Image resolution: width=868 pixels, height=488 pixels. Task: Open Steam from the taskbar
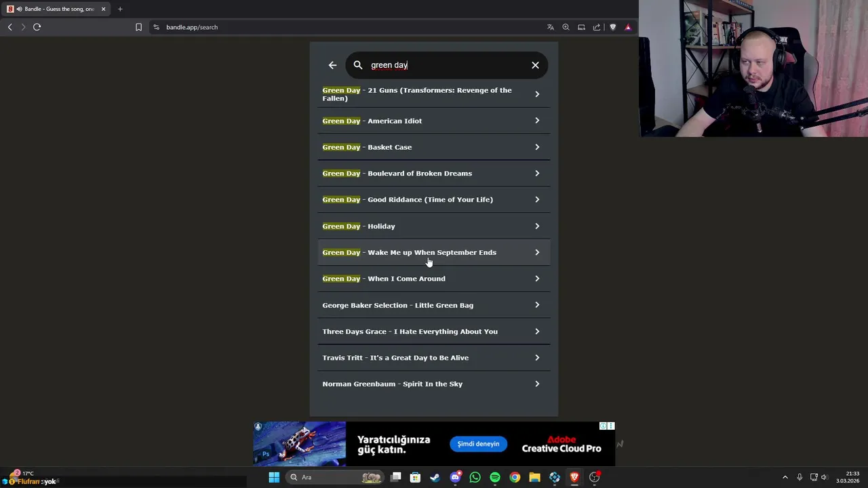click(x=435, y=477)
